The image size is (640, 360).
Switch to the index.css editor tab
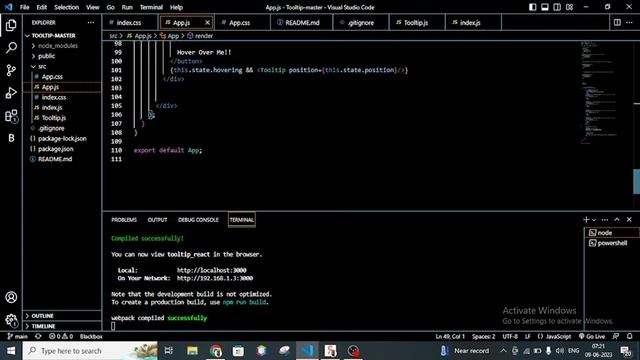(x=129, y=22)
